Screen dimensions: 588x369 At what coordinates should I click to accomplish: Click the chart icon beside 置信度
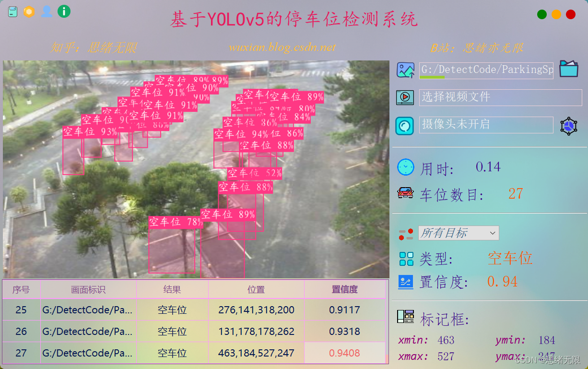pyautogui.click(x=406, y=282)
